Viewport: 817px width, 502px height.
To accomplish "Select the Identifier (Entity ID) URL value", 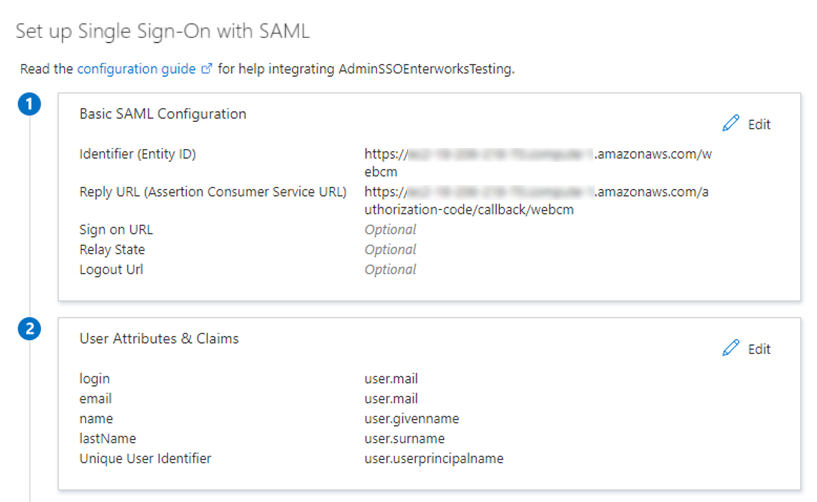I will point(540,162).
